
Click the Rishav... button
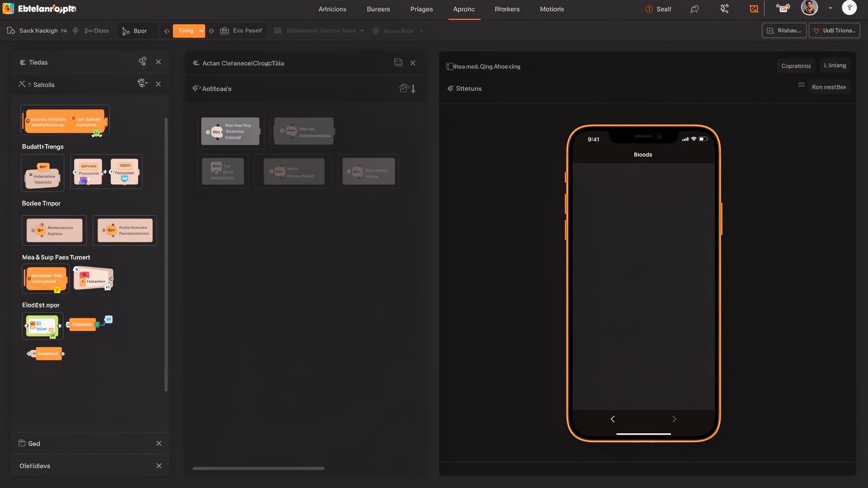pyautogui.click(x=784, y=31)
